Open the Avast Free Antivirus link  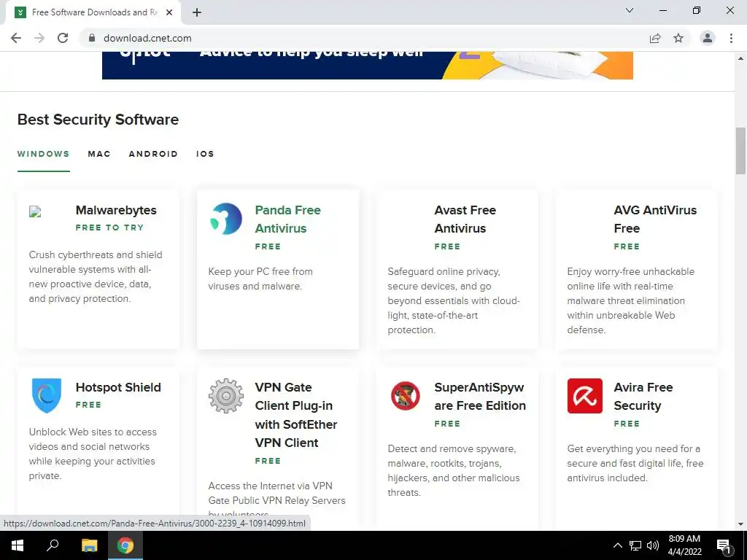click(465, 219)
